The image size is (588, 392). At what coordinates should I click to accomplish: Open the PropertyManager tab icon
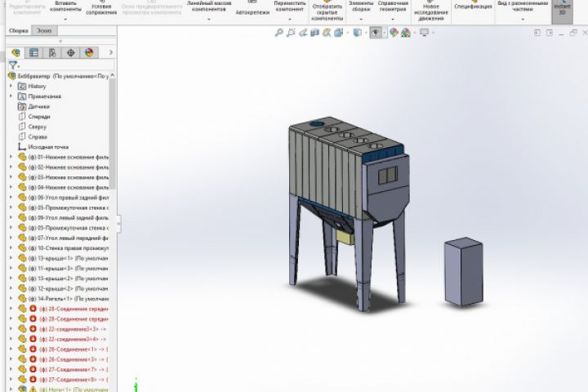click(33, 52)
